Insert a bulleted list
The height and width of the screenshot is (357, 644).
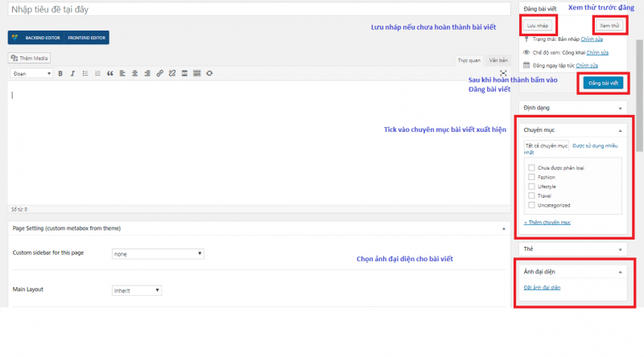(85, 73)
